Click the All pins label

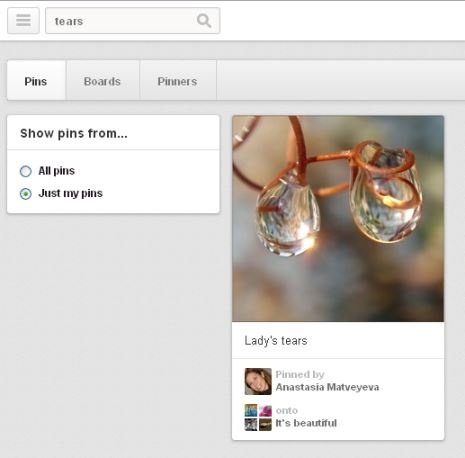click(x=56, y=171)
